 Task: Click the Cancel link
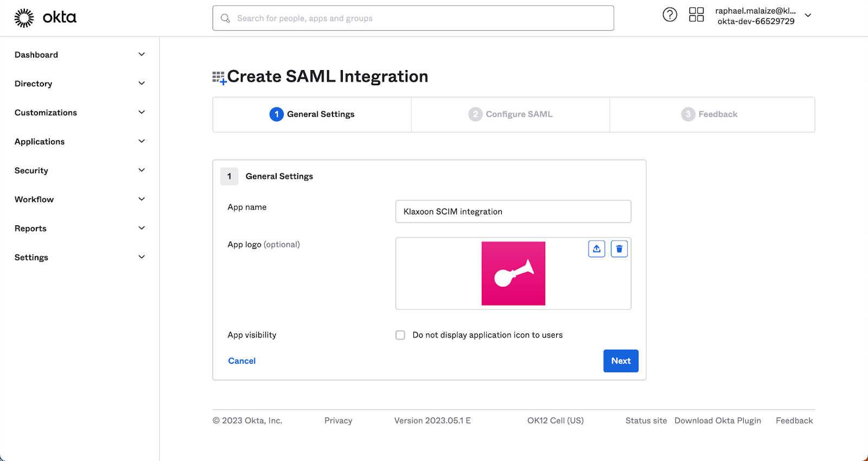242,361
